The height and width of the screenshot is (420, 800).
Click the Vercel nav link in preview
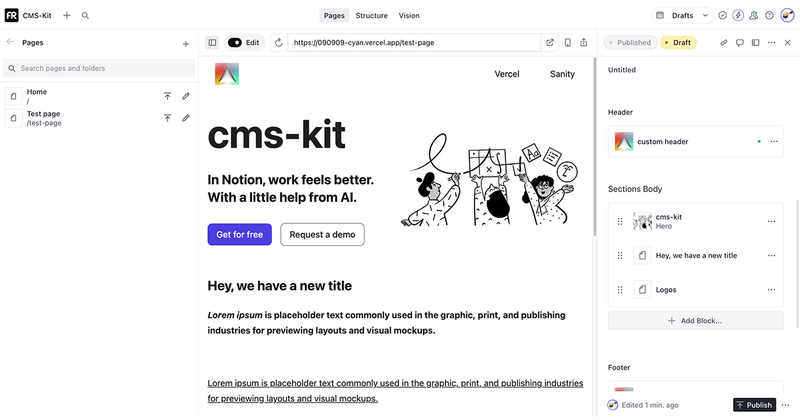coord(507,74)
